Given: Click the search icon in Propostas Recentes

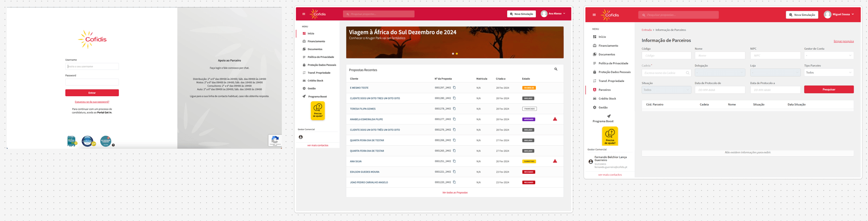Looking at the screenshot, I should tap(556, 69).
